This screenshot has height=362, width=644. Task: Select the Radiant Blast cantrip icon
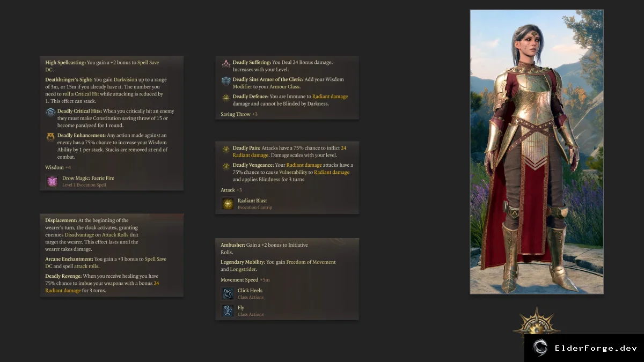(x=228, y=204)
